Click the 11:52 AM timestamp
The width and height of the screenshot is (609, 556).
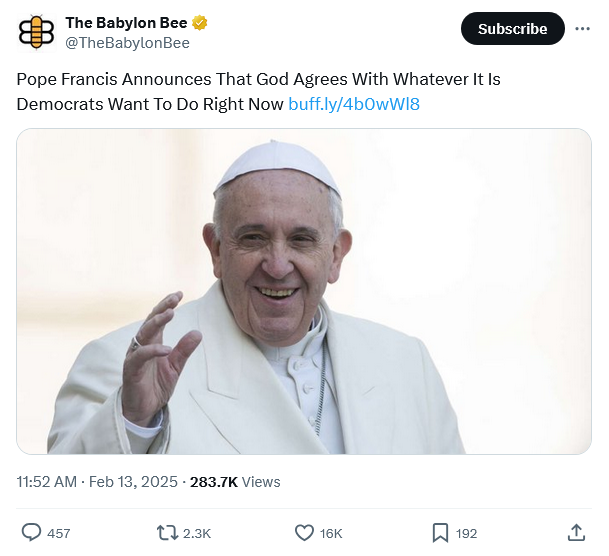(46, 481)
